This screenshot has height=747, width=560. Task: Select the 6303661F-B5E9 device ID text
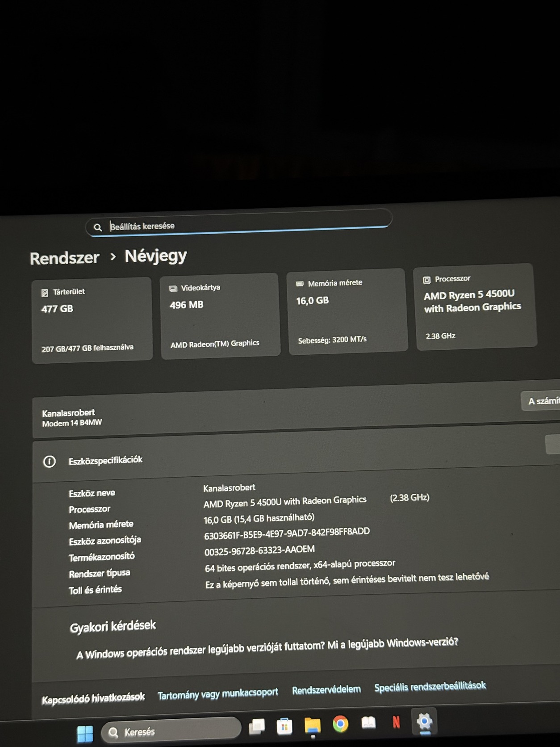coord(287,533)
